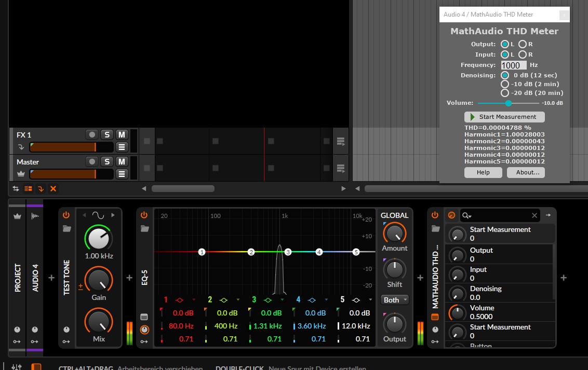
Task: Click the orange plugin window icon on MathAudio THD
Action: coord(435,317)
